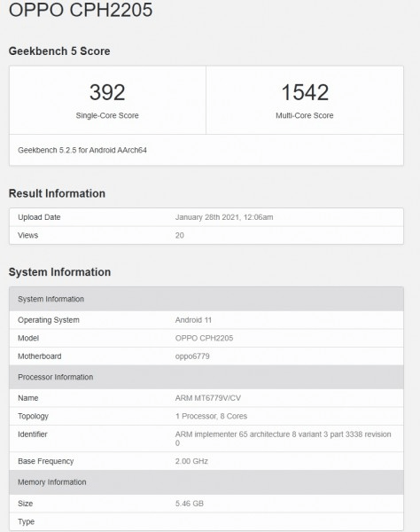Select the oppo6779 motherboard value

(x=192, y=356)
